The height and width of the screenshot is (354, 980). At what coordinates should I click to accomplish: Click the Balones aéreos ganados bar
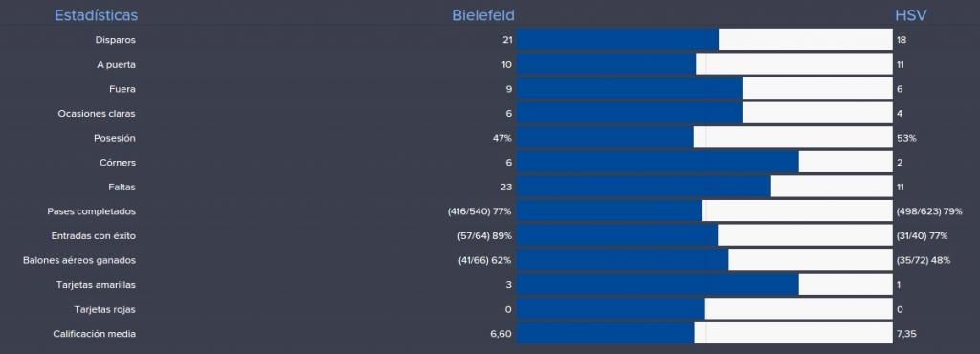tap(705, 260)
